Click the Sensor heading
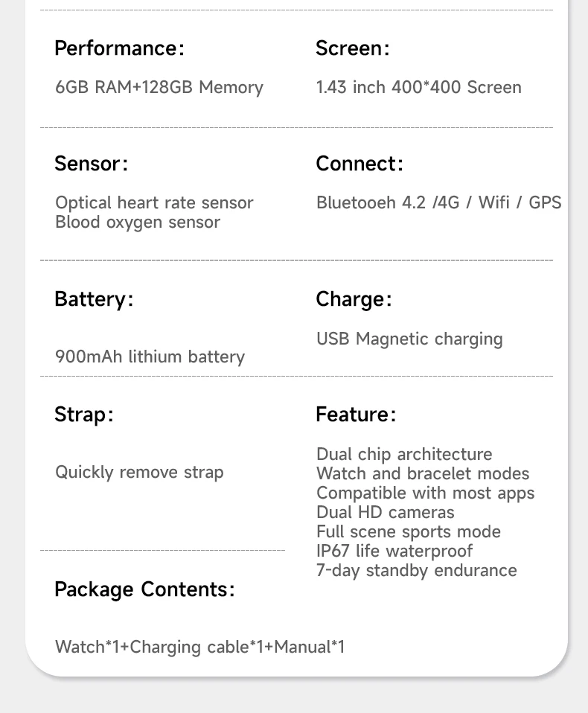This screenshot has width=588, height=713. [91, 164]
